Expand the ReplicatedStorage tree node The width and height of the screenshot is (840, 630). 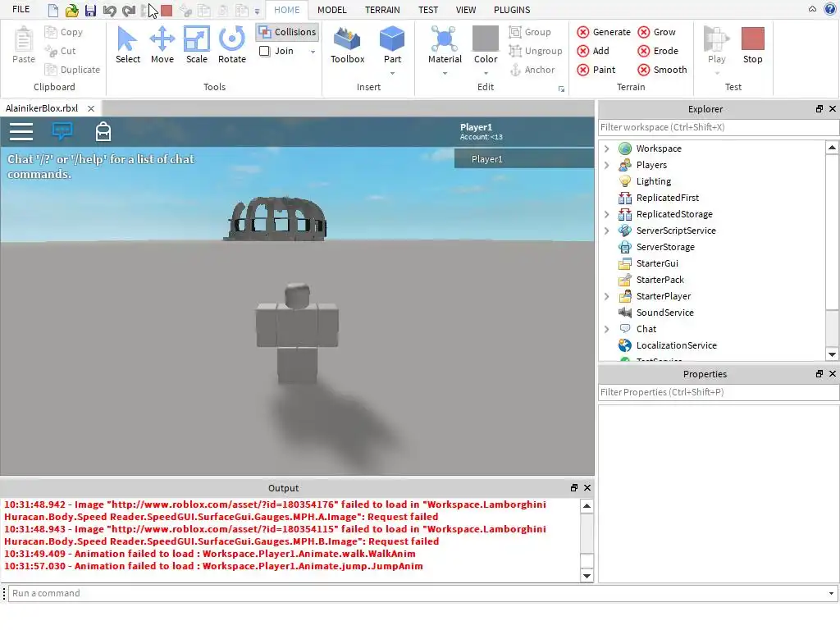click(607, 214)
